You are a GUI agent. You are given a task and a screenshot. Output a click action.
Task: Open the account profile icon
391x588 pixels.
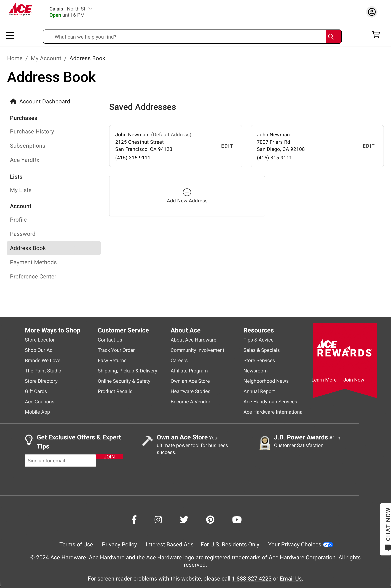[372, 12]
